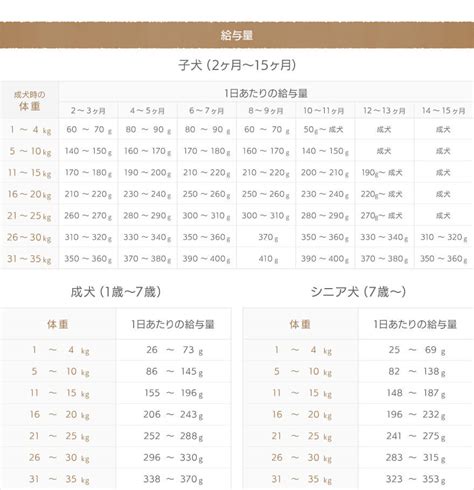Click the 410g cell in the 31〜35kg row
474x490 pixels.
[x=268, y=259]
